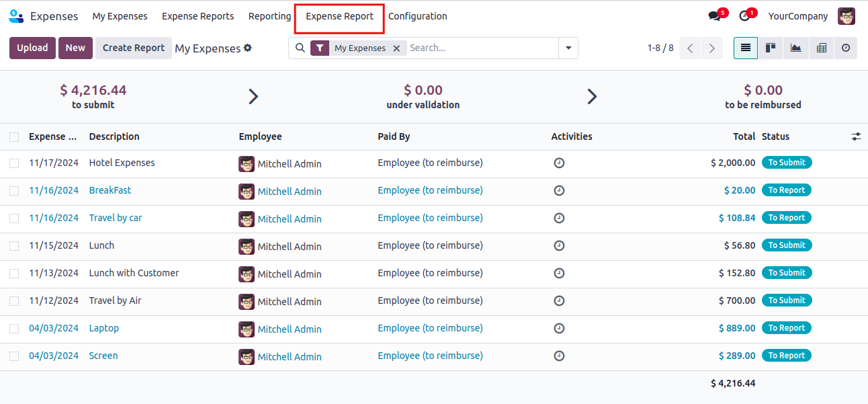Select the Laptop expense checkbox

pos(14,329)
